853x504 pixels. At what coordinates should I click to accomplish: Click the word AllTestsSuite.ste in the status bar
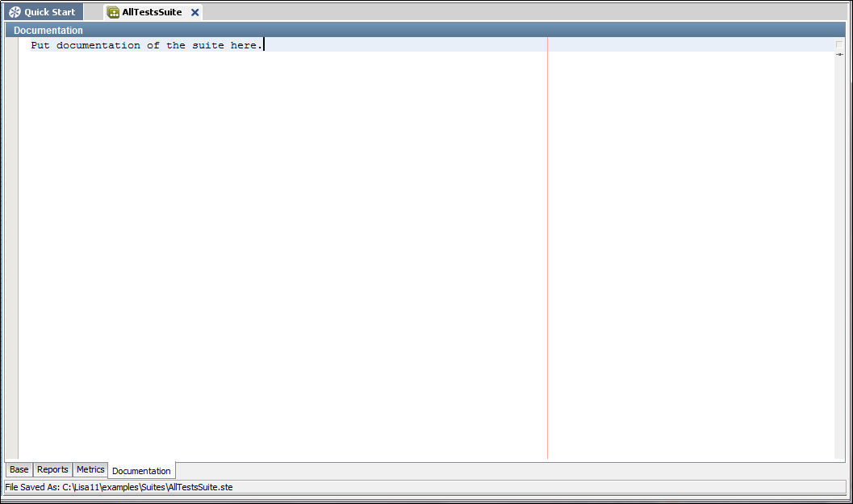(x=201, y=487)
